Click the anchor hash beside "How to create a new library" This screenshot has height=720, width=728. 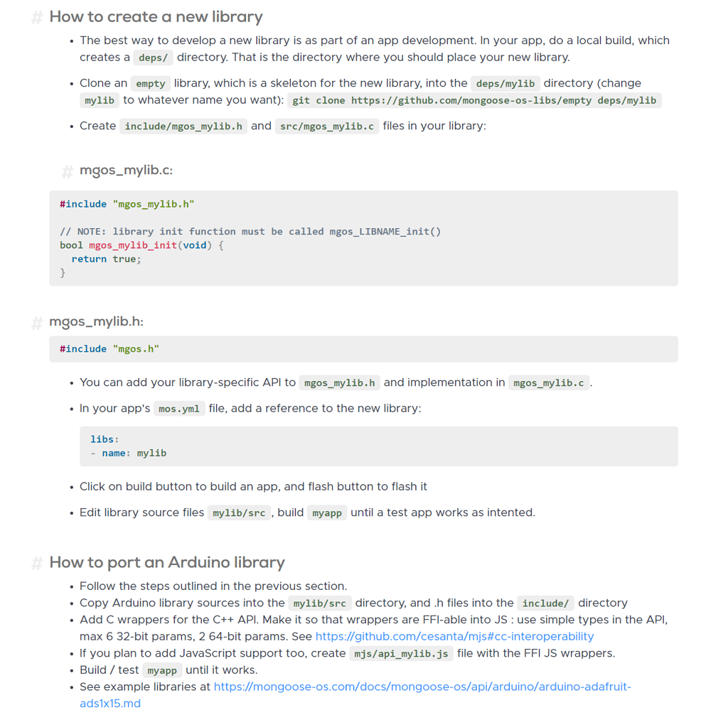37,18
